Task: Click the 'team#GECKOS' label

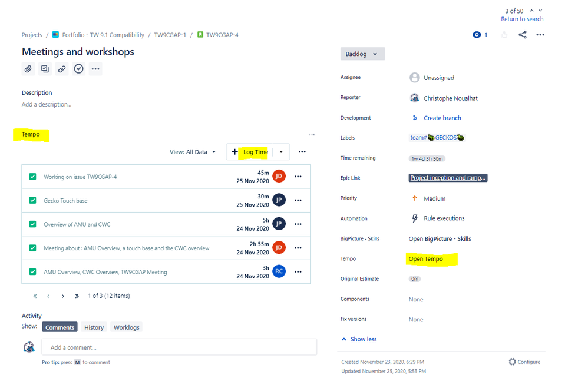Action: point(437,138)
